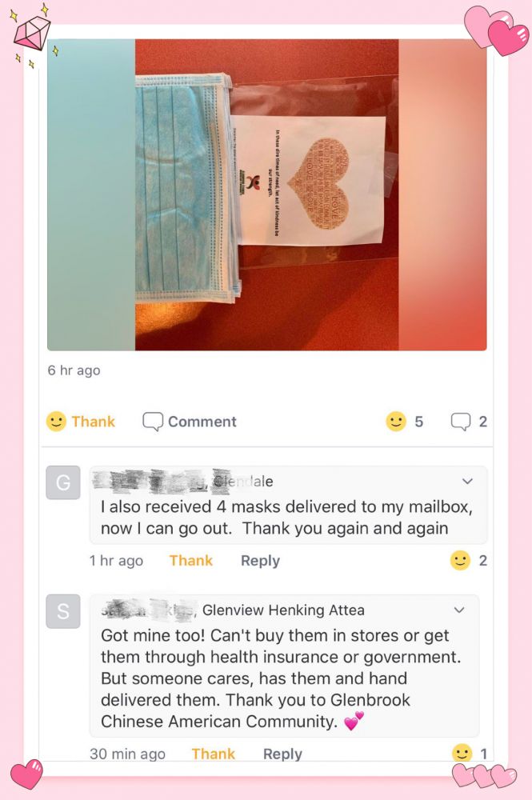View reactions smiley with 2 on first comment
This screenshot has height=800, width=532.
point(460,560)
